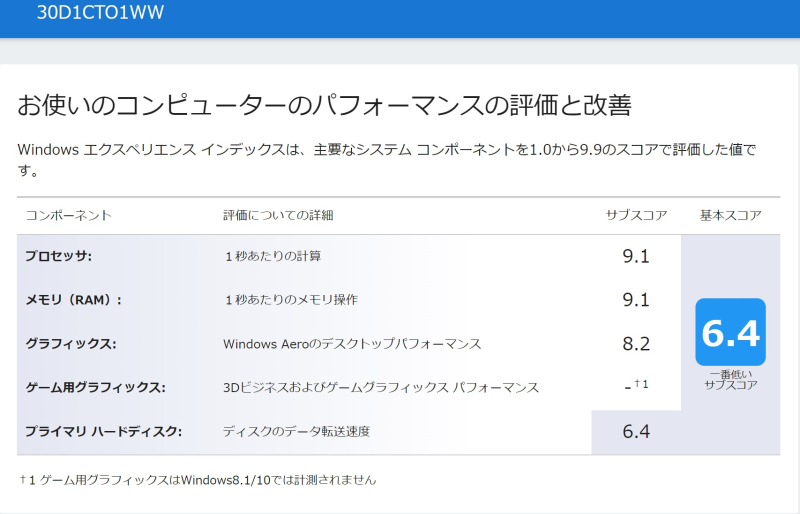Click the ゲーム用グラフィックス row label
This screenshot has height=514, width=800.
(x=95, y=388)
